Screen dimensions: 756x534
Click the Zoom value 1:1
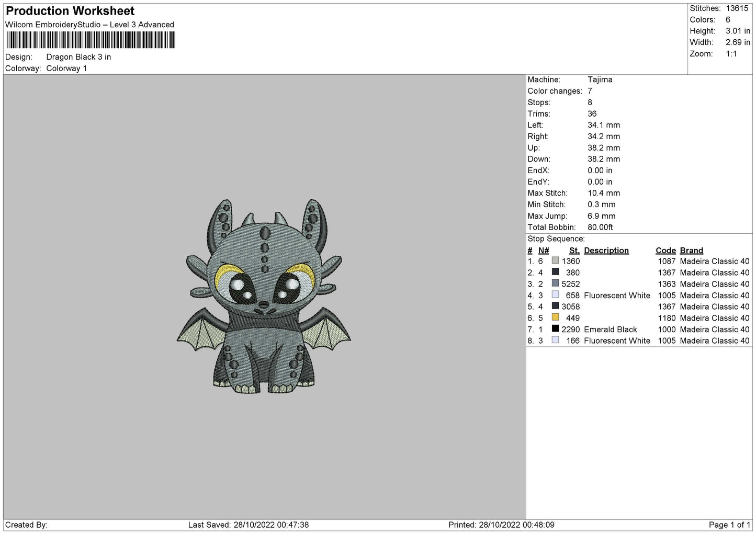coord(731,54)
